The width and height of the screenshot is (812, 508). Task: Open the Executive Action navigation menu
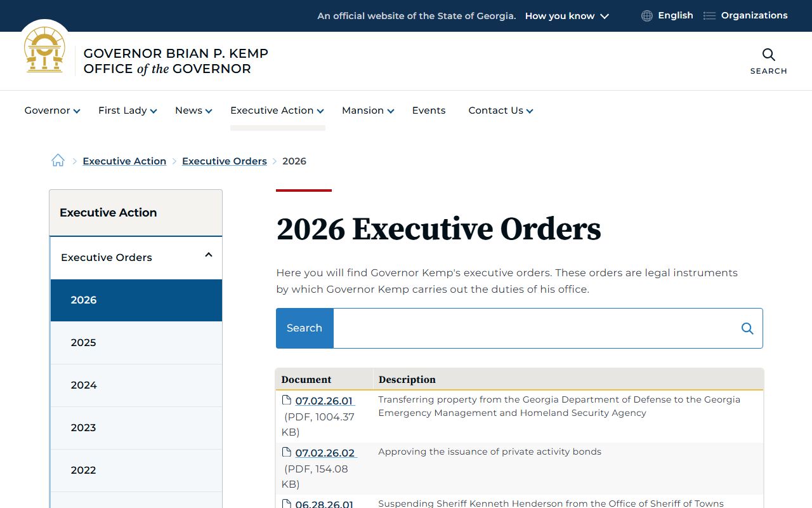pos(277,110)
